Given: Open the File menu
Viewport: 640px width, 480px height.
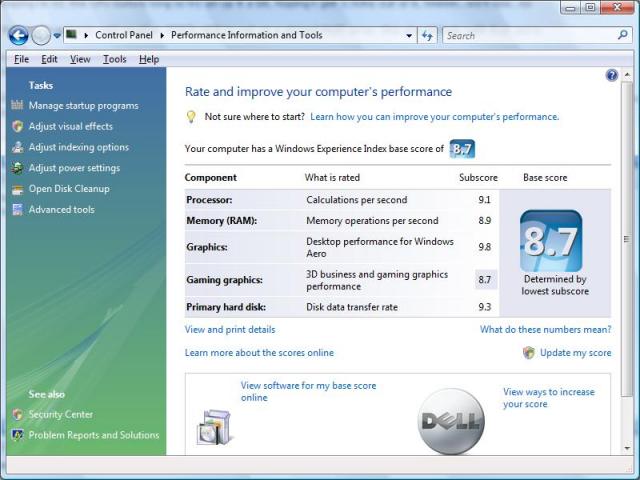Looking at the screenshot, I should click(21, 59).
